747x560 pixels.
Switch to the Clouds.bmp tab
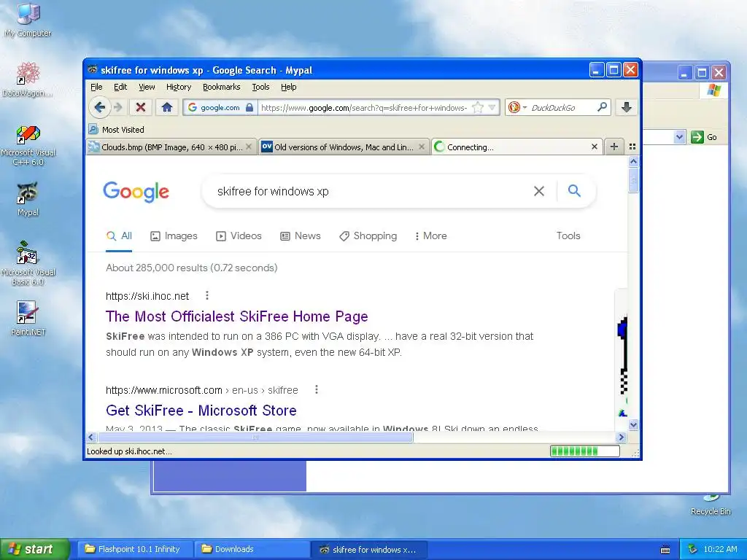pos(171,147)
